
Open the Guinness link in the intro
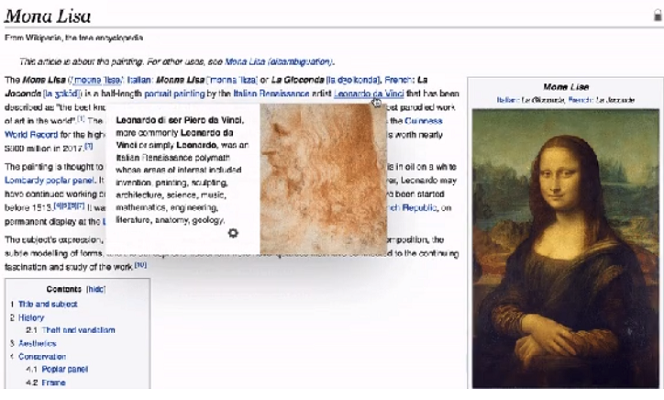(423, 121)
